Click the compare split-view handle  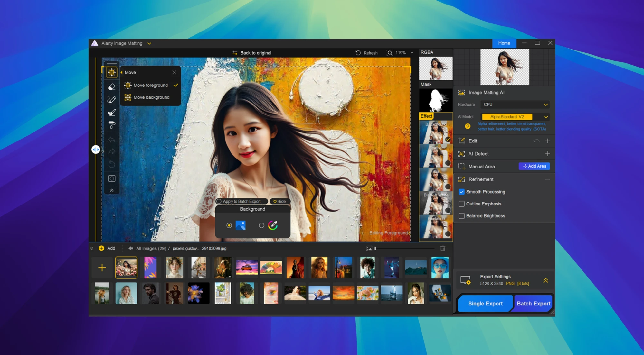pyautogui.click(x=96, y=150)
